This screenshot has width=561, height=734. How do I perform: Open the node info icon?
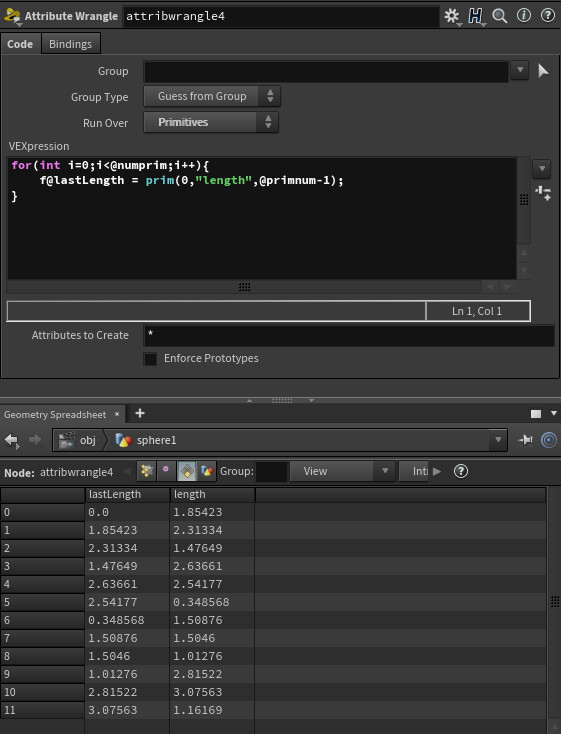tap(524, 15)
